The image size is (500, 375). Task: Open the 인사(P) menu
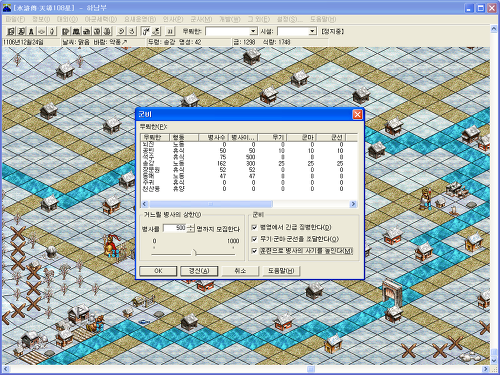click(x=173, y=19)
